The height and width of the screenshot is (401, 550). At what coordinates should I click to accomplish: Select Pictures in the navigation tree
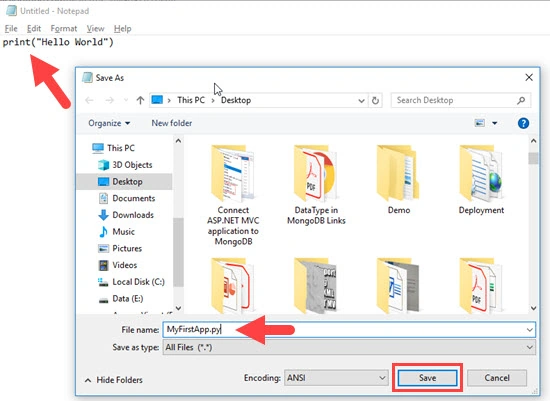pyautogui.click(x=120, y=248)
